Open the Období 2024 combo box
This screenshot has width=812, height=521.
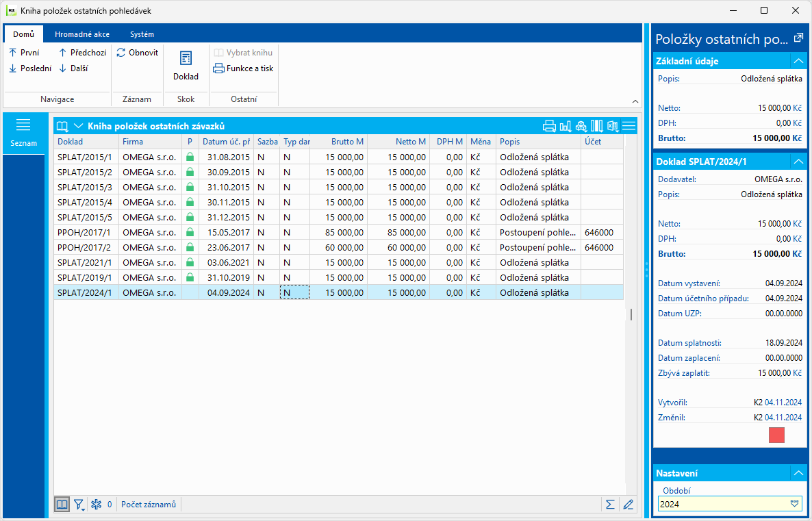(794, 503)
